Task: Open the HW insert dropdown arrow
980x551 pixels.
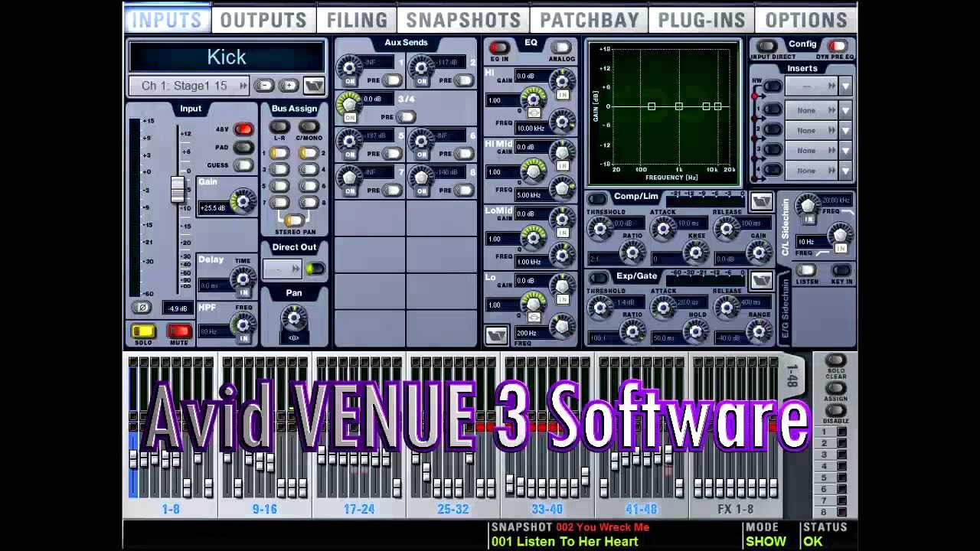Action: 845,86
